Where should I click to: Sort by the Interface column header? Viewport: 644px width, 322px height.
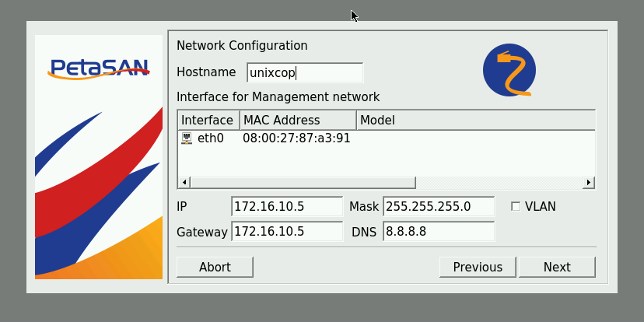click(x=208, y=121)
